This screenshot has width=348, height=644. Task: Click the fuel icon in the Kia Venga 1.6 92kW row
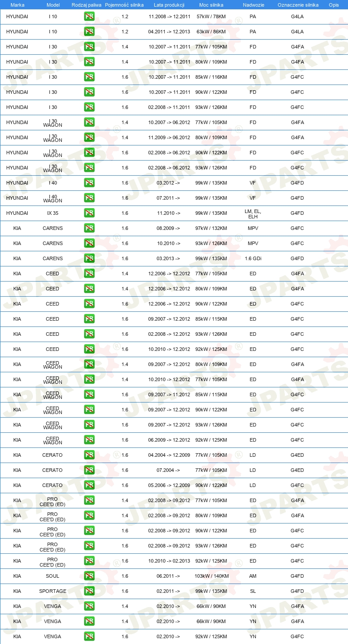[x=89, y=636]
